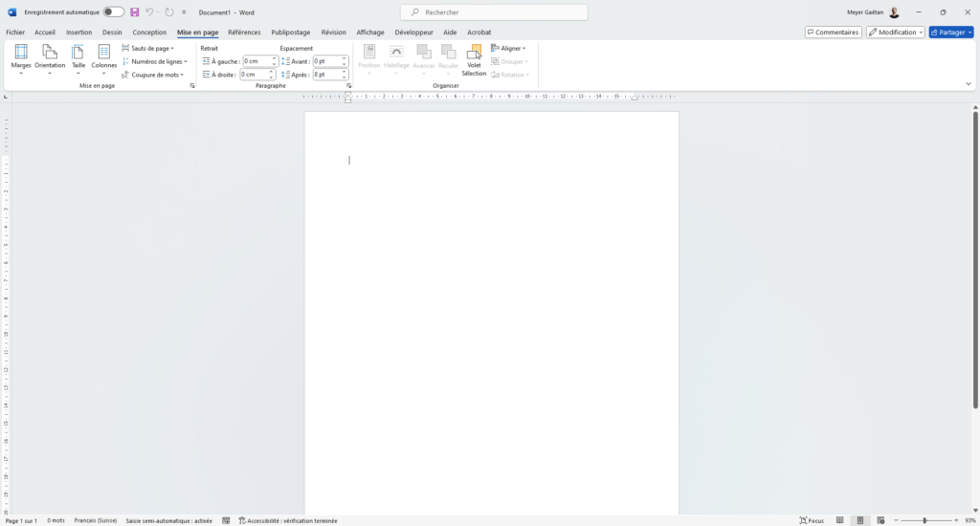
Task: Enable Focus mode in status bar
Action: tap(812, 520)
